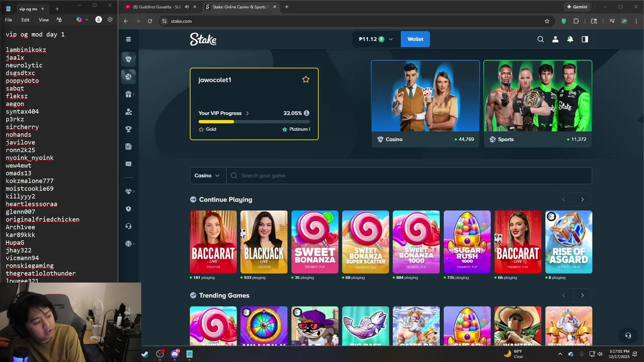Open floating live support headset button

click(x=628, y=335)
